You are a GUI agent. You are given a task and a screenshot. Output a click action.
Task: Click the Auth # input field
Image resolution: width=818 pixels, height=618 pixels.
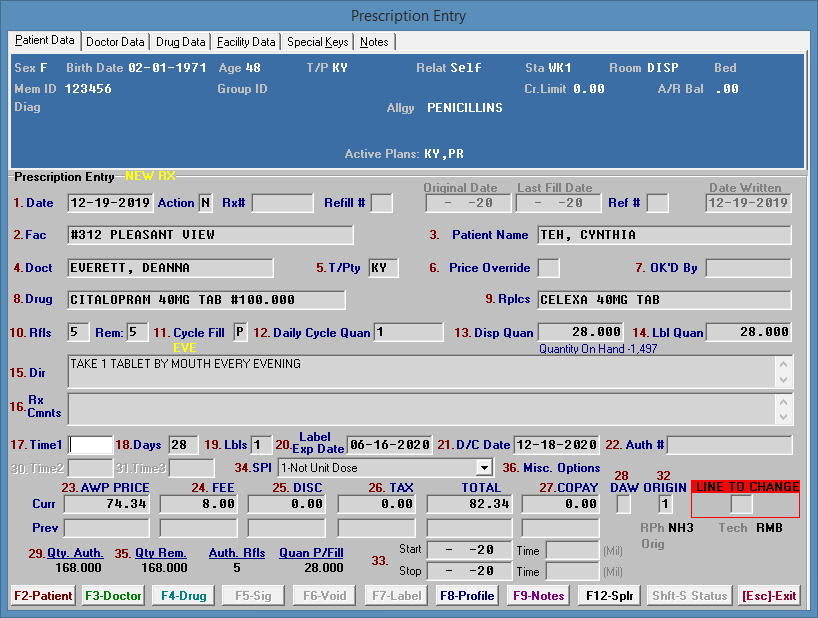point(729,445)
